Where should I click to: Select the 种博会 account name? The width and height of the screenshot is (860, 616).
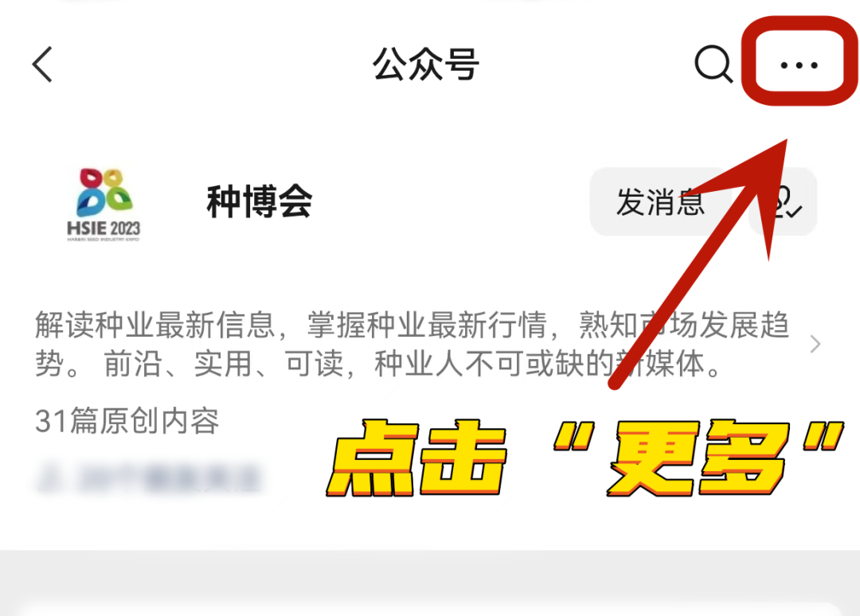[260, 201]
